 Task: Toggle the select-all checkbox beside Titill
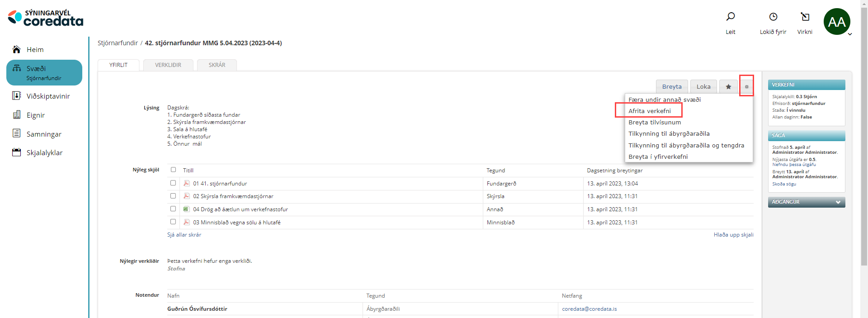[173, 170]
